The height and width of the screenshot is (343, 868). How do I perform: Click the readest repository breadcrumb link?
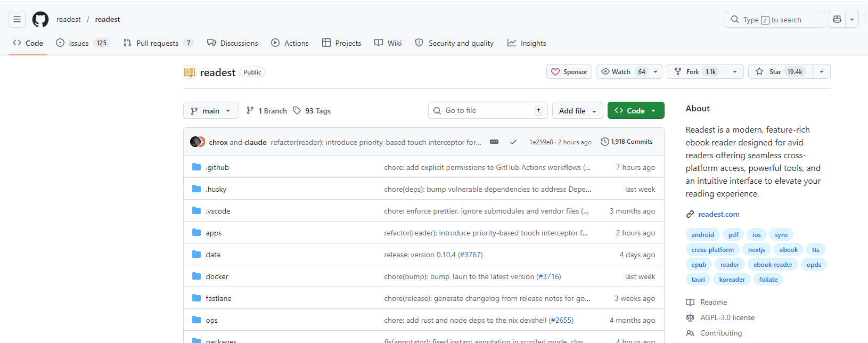click(108, 19)
